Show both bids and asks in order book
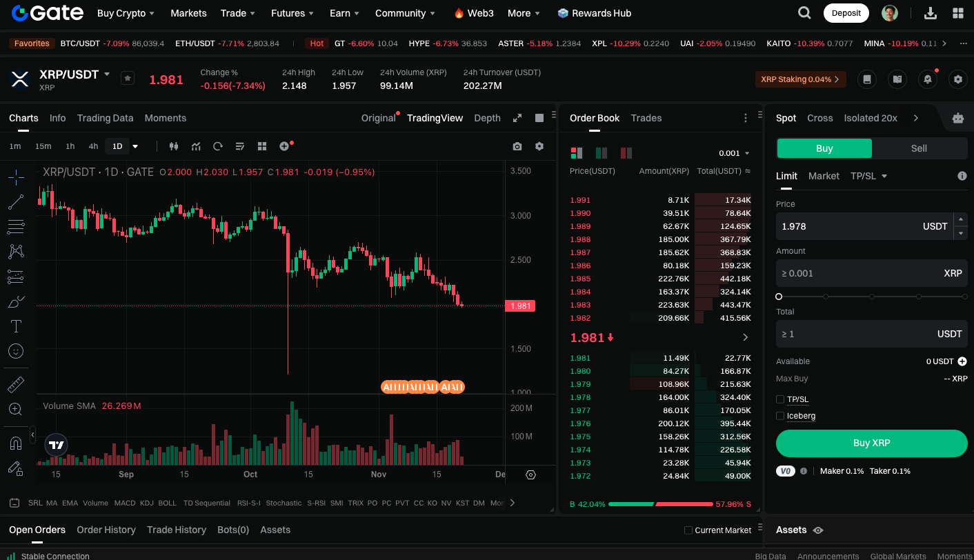Viewport: 974px width, 560px height. (576, 153)
